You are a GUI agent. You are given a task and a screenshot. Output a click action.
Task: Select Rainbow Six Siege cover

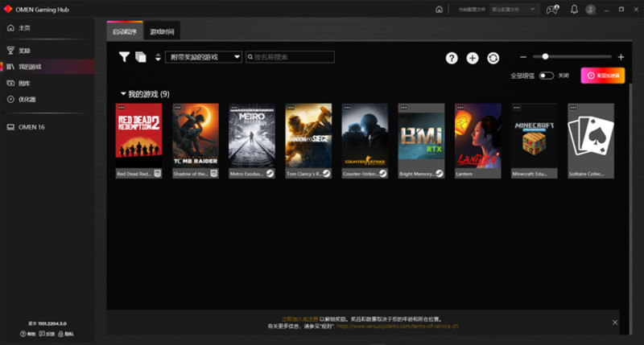(308, 136)
